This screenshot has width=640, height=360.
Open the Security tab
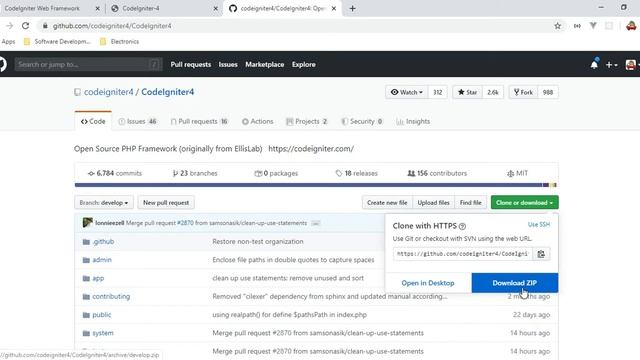[362, 121]
